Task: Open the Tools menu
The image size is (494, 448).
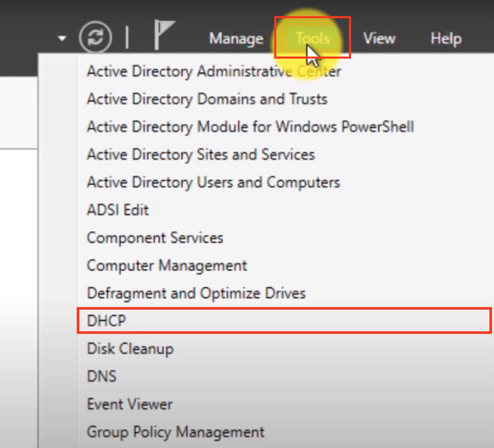Action: pos(312,38)
